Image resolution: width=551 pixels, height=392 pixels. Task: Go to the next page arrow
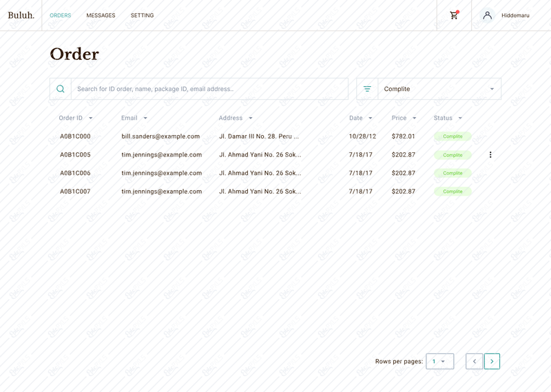click(x=492, y=362)
